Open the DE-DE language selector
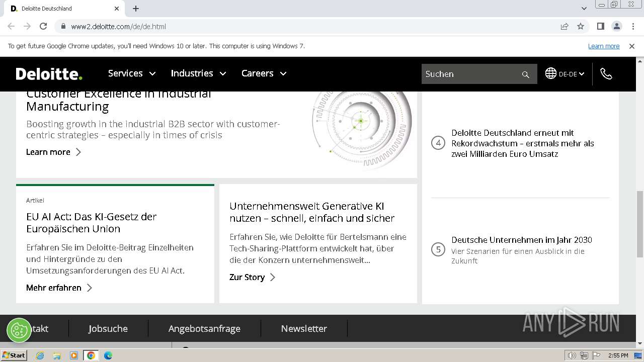 click(572, 74)
